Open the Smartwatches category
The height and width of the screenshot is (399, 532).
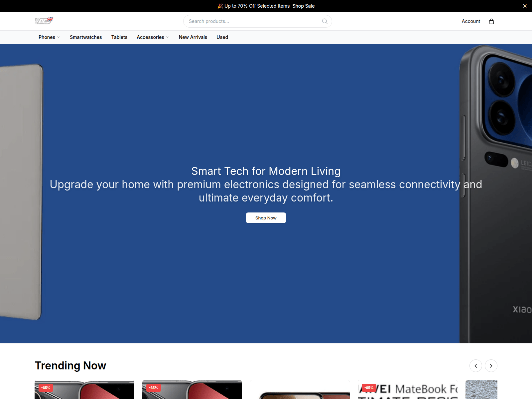point(86,37)
